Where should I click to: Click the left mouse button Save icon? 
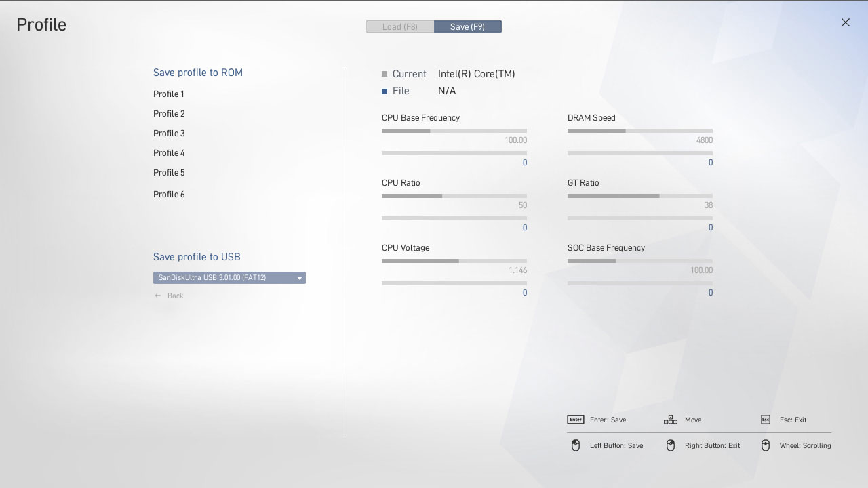(x=576, y=445)
